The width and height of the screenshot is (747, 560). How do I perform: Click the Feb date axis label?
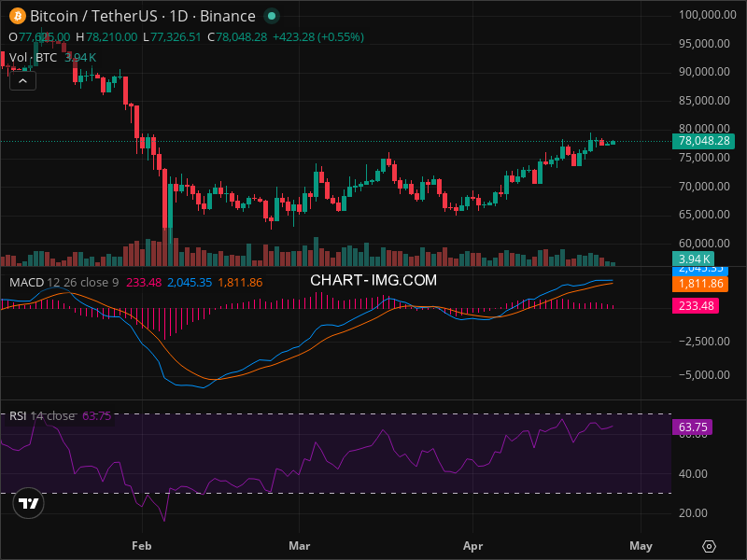(142, 546)
